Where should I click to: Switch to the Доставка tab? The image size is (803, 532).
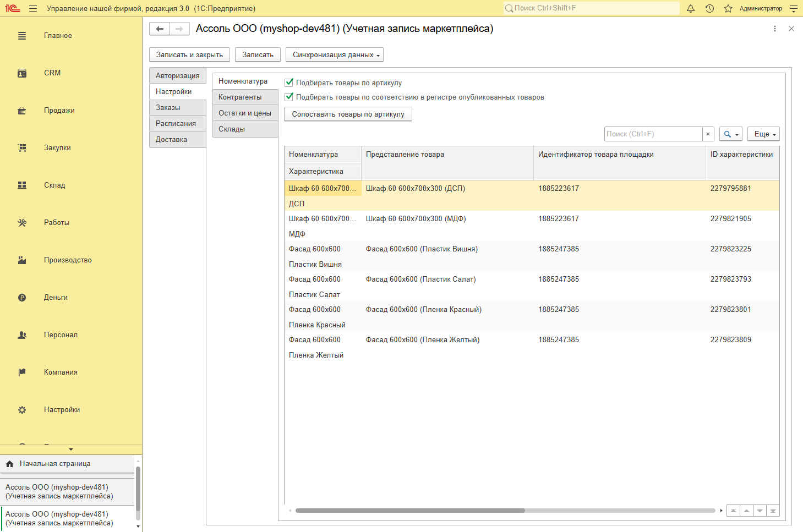pyautogui.click(x=178, y=140)
